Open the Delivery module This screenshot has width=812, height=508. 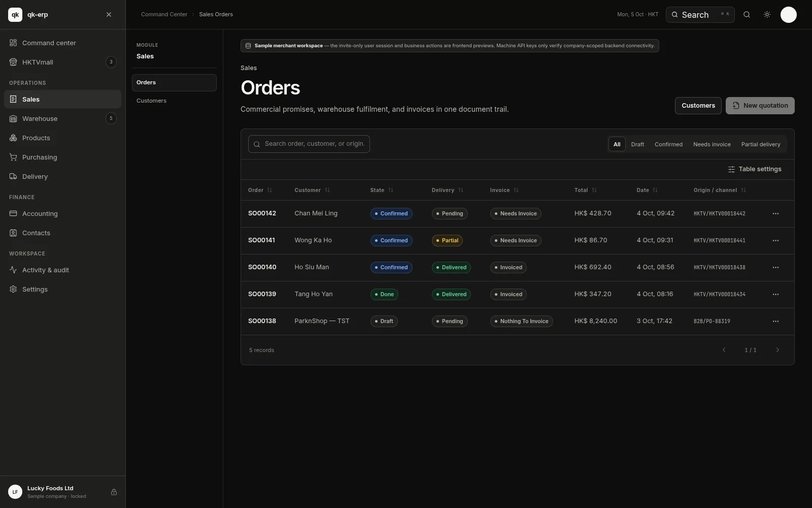tap(62, 176)
